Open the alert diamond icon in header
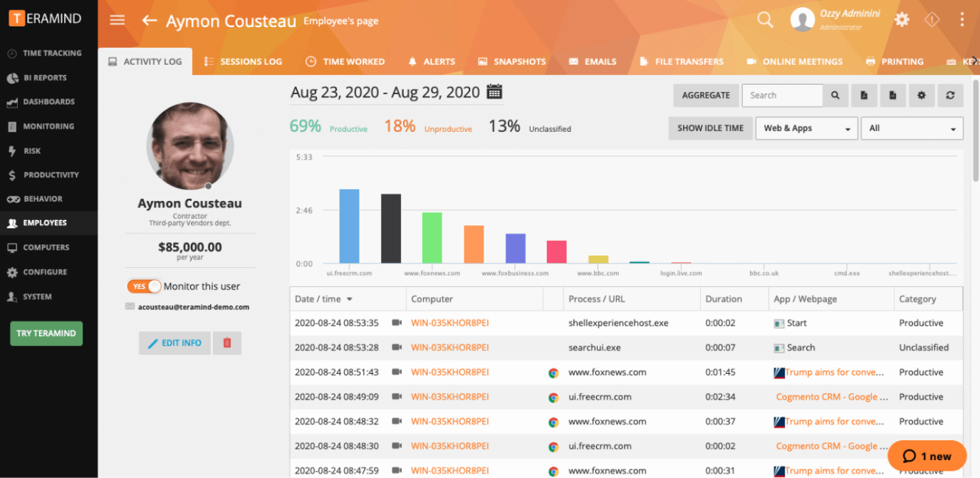Image resolution: width=980 pixels, height=478 pixels. coord(932,20)
